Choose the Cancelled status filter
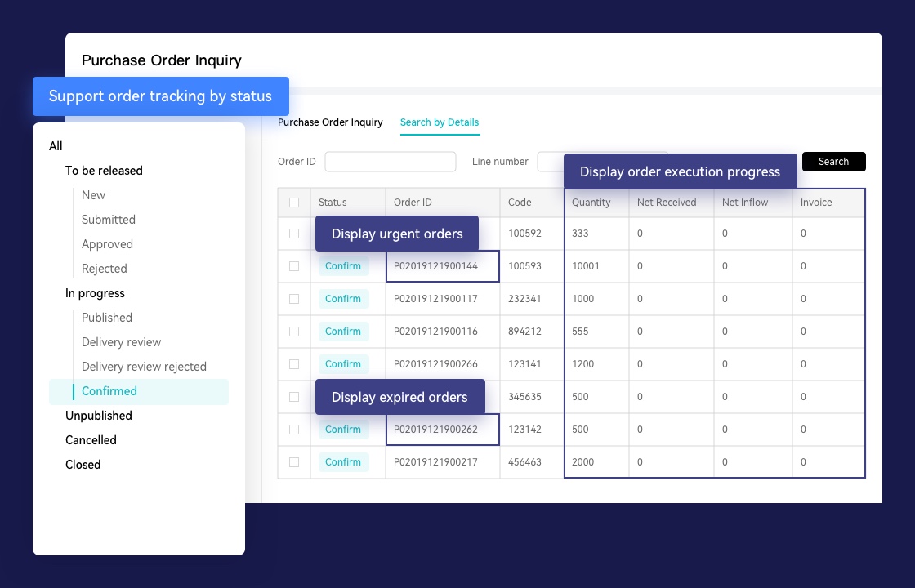The image size is (915, 588). [91, 440]
